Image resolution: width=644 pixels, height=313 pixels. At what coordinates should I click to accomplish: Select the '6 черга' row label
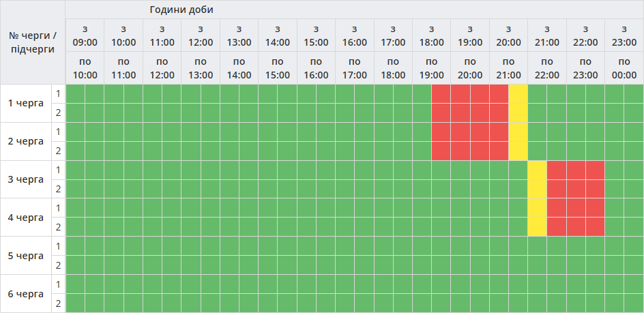point(26,294)
